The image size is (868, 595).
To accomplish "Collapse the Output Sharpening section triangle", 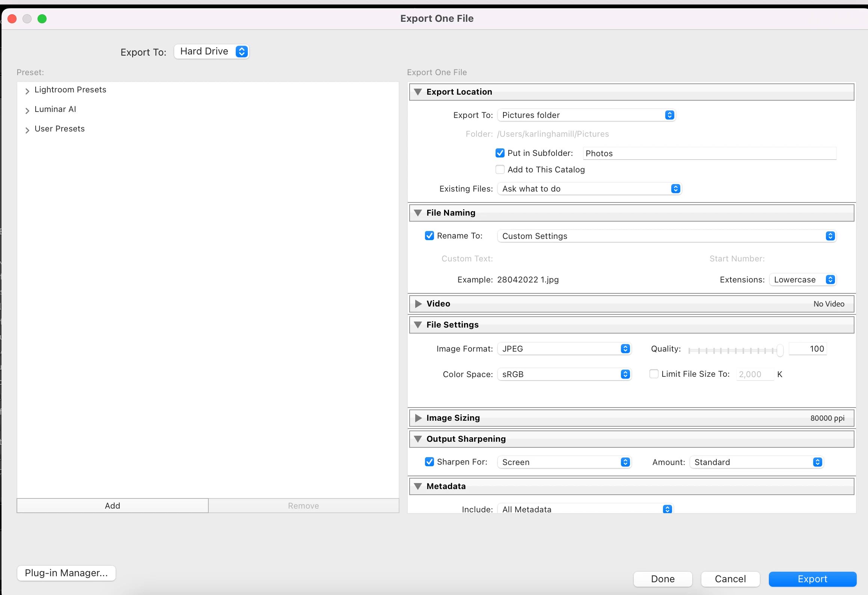I will pos(417,439).
